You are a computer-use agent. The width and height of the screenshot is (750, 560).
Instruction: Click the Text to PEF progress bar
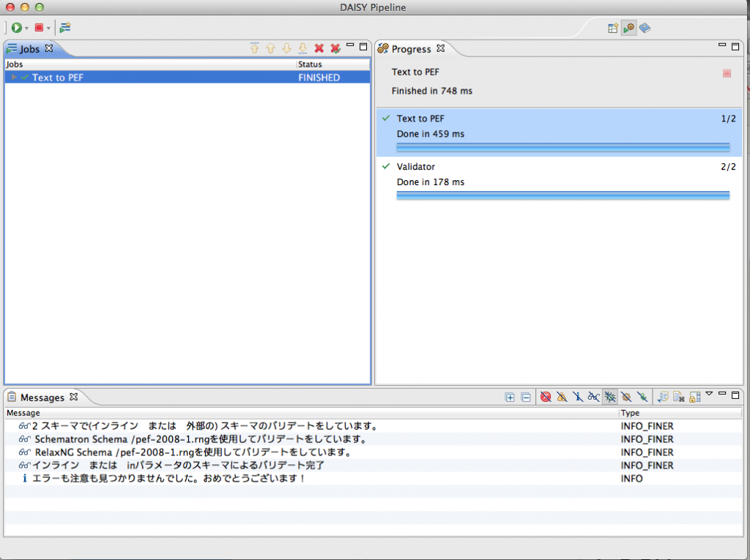coord(563,147)
